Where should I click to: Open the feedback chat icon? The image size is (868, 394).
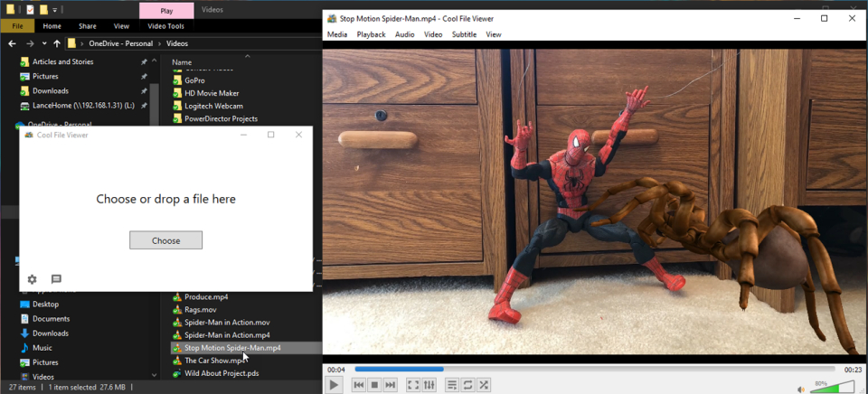pyautogui.click(x=56, y=279)
